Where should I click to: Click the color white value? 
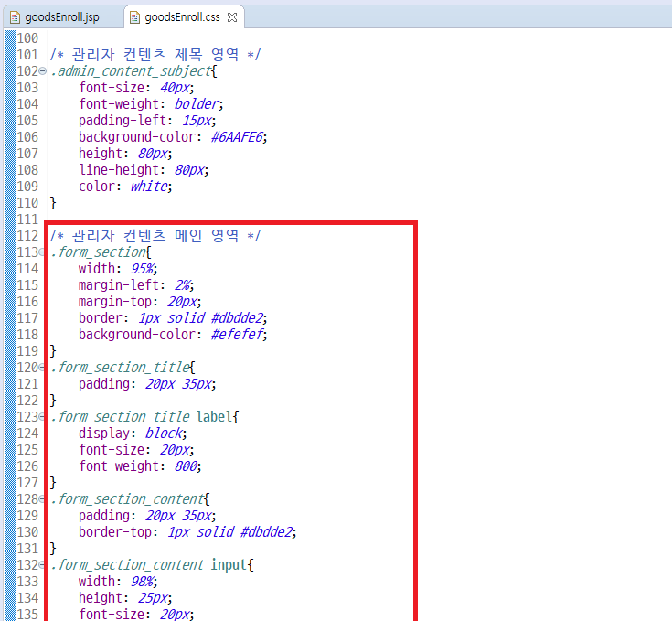(149, 187)
